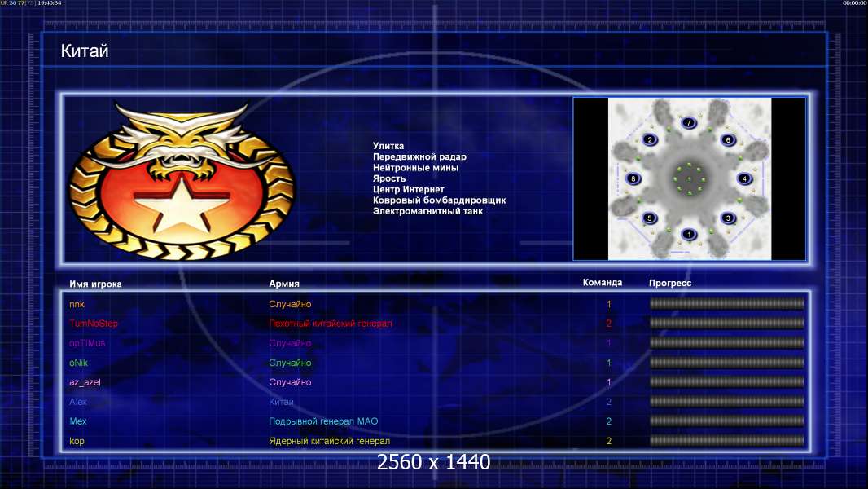The width and height of the screenshot is (868, 489).
Task: Click the center of the map preview
Action: 689,178
